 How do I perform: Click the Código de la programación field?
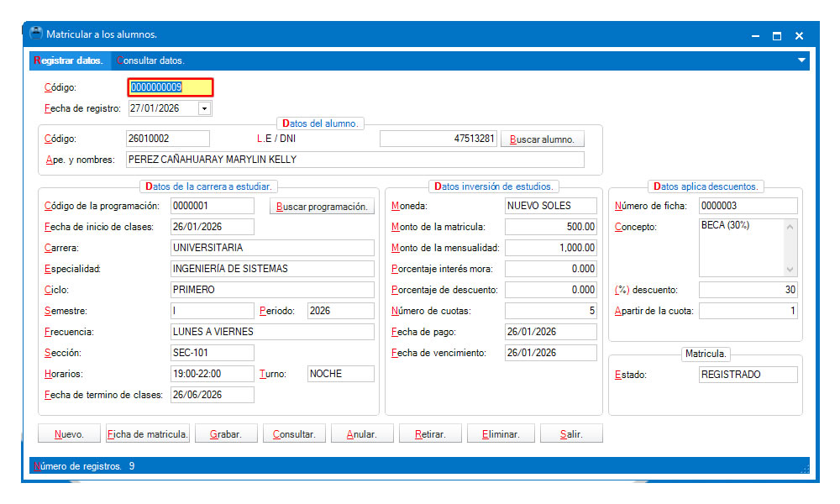click(x=213, y=206)
